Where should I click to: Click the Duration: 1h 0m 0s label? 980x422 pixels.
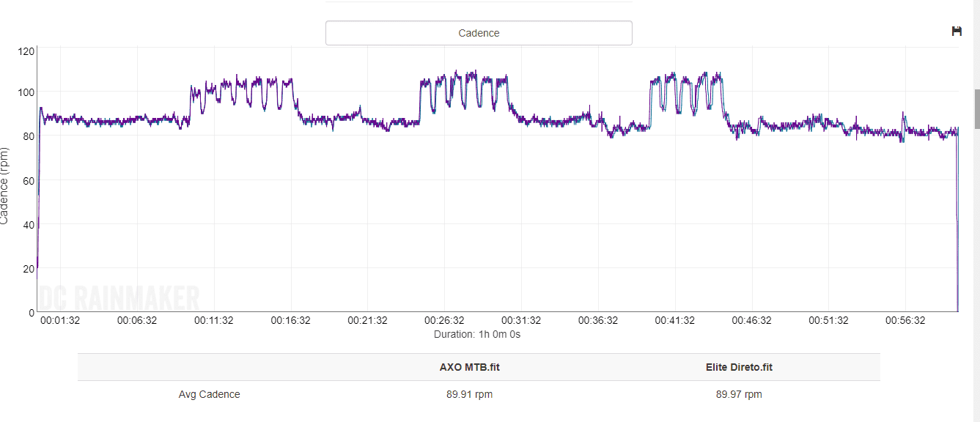tap(477, 334)
